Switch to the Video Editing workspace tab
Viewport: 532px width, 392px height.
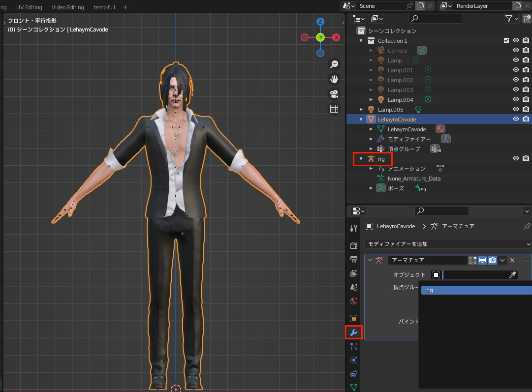(68, 7)
